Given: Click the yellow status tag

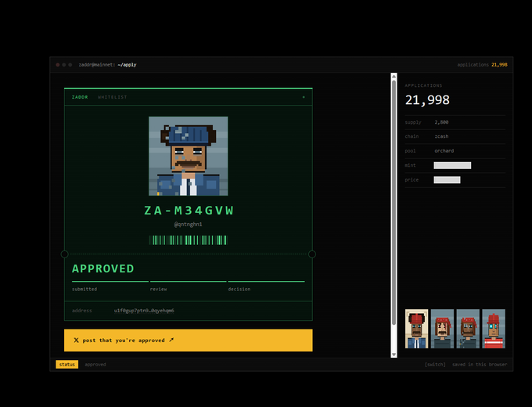Looking at the screenshot, I should coord(66,365).
